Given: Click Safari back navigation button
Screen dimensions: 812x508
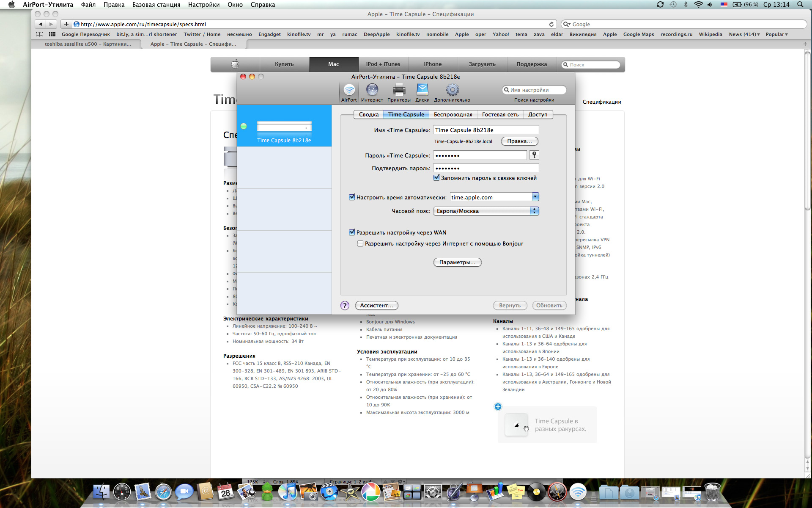Looking at the screenshot, I should (x=40, y=24).
